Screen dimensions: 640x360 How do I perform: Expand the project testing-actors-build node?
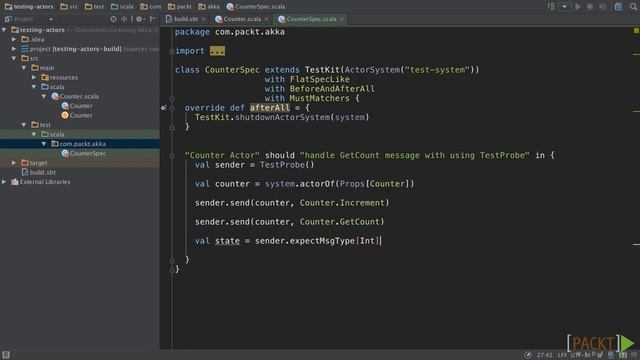pos(14,49)
